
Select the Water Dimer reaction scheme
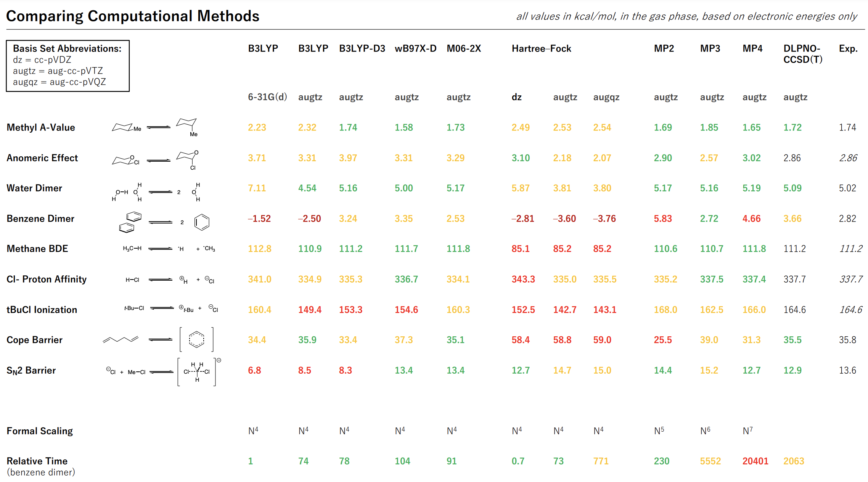(x=156, y=192)
